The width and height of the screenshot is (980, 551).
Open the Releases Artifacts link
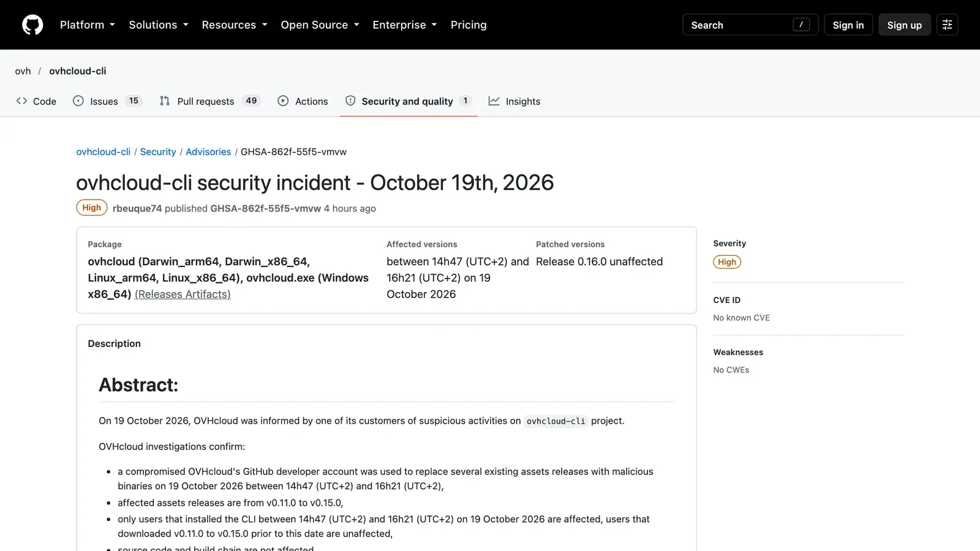[x=183, y=294]
